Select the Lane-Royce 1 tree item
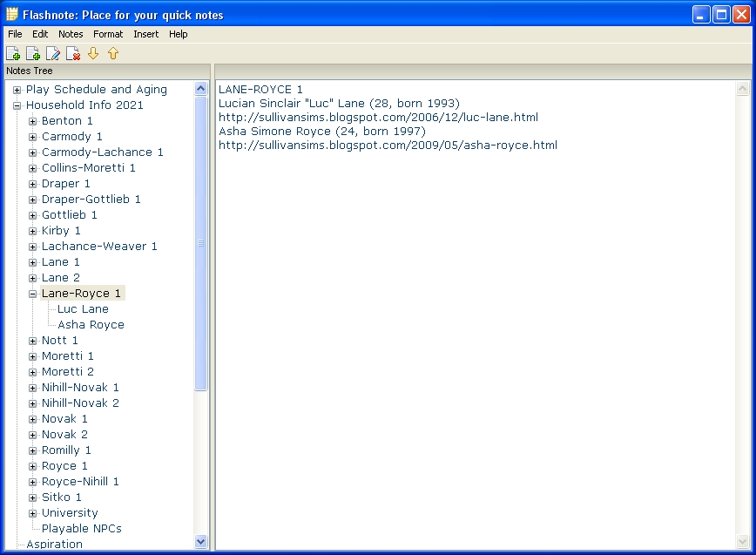Image resolution: width=756 pixels, height=555 pixels. coord(81,293)
